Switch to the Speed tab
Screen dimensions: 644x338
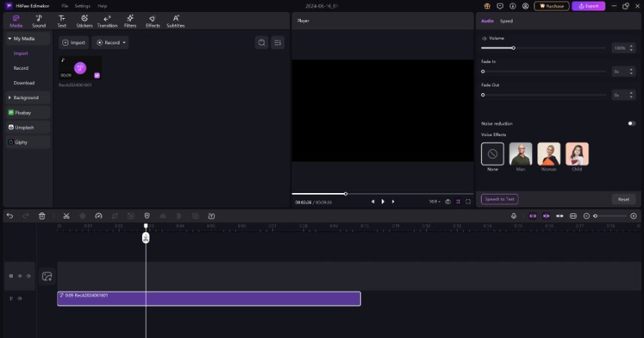click(506, 21)
